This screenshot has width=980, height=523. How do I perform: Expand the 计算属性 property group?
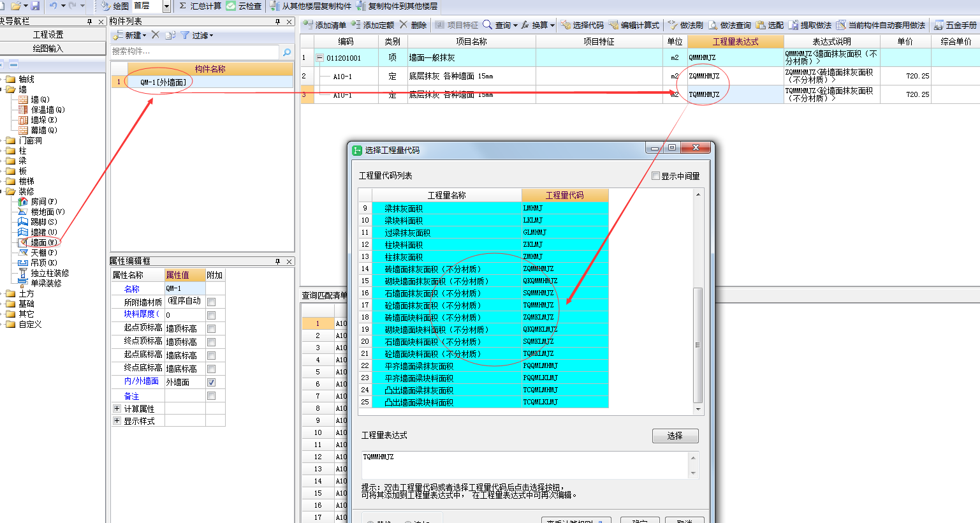coord(117,408)
